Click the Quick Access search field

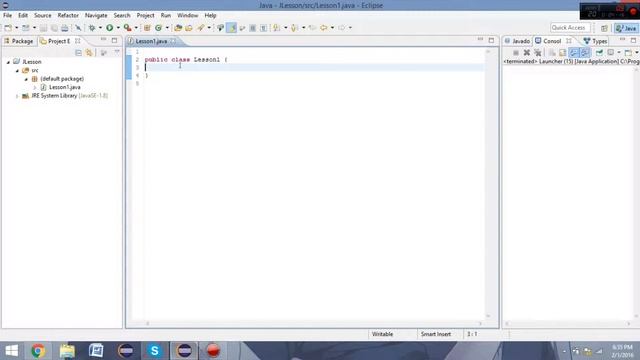pos(570,28)
